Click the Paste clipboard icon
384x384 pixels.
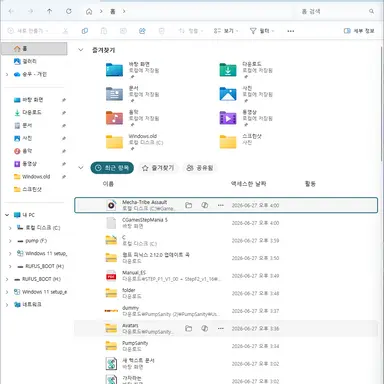(x=104, y=31)
